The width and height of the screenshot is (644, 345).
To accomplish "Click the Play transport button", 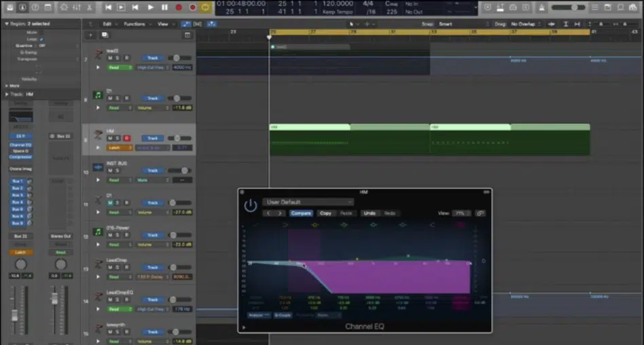I will tap(150, 7).
